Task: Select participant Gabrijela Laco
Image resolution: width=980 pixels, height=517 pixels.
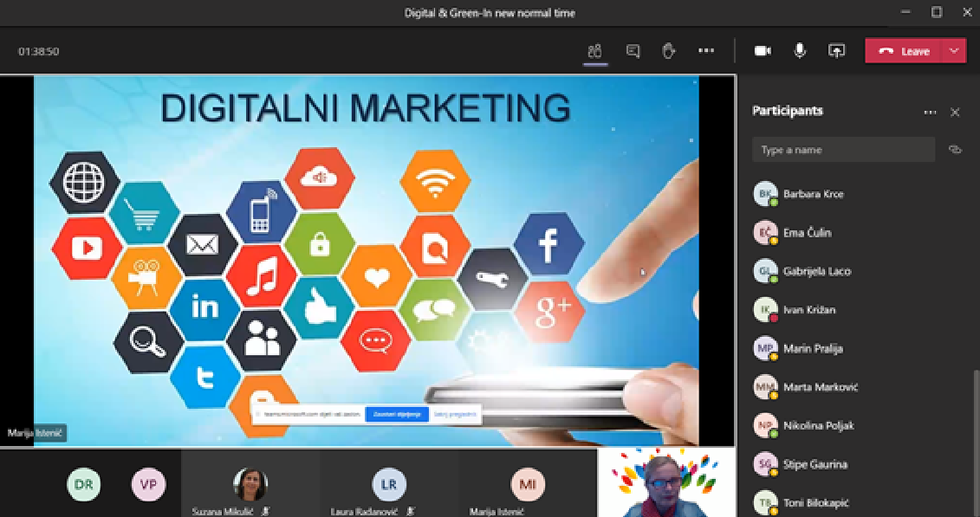Action: click(858, 272)
